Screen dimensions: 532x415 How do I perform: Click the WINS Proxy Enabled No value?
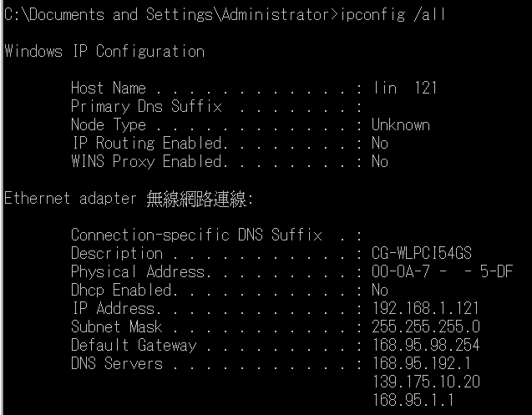pyautogui.click(x=380, y=161)
